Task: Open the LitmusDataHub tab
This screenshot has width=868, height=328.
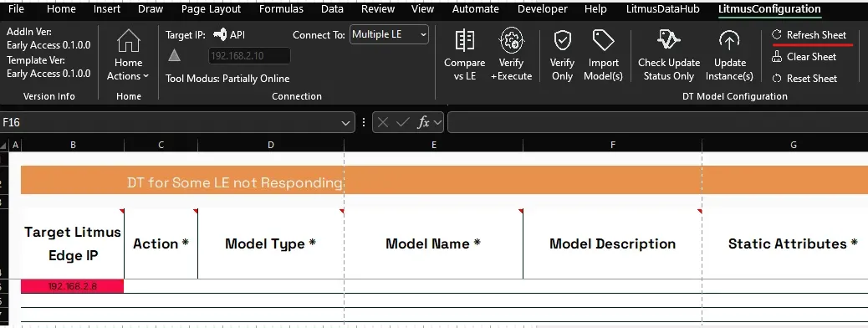Action: coord(662,9)
